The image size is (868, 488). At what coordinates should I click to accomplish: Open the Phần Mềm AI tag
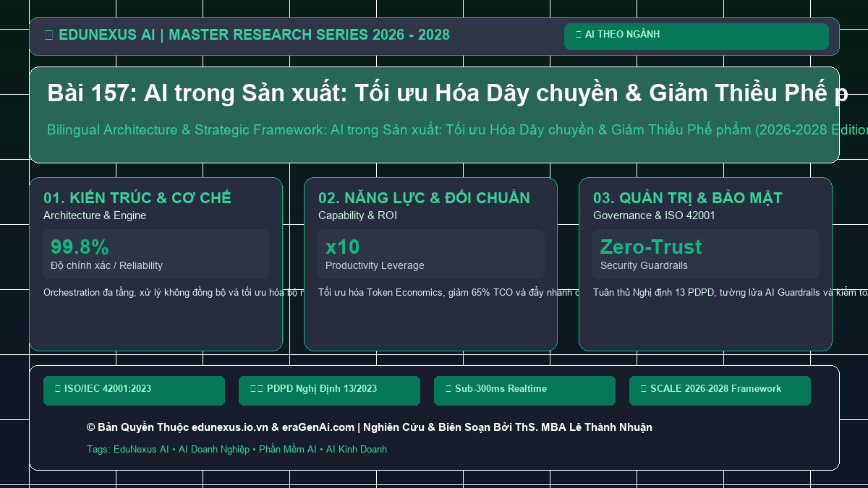pyautogui.click(x=288, y=450)
